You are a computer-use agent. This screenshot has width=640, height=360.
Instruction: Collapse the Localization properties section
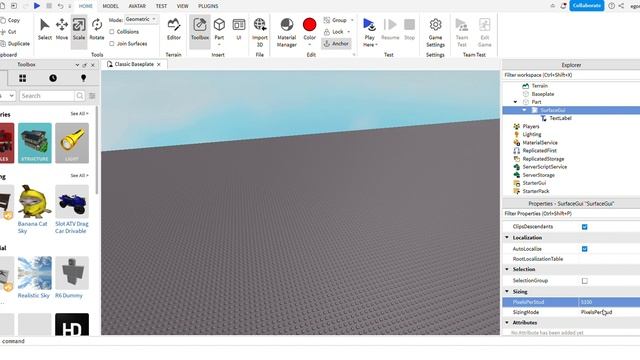pyautogui.click(x=507, y=238)
